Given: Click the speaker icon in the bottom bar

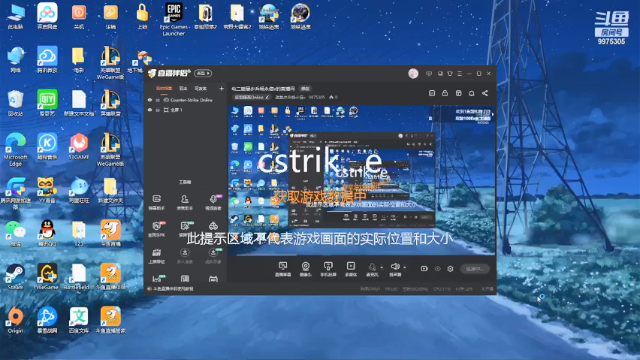Looking at the screenshot, I should 395,267.
